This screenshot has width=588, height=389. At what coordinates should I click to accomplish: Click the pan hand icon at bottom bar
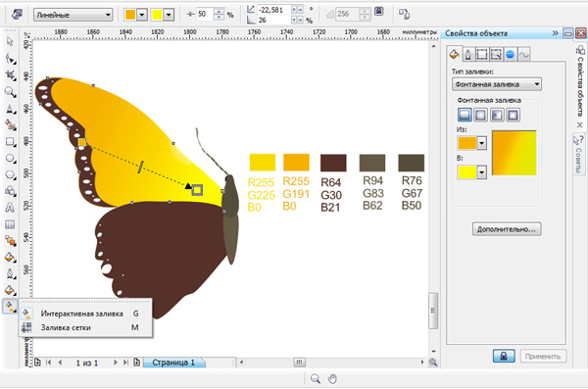point(332,378)
